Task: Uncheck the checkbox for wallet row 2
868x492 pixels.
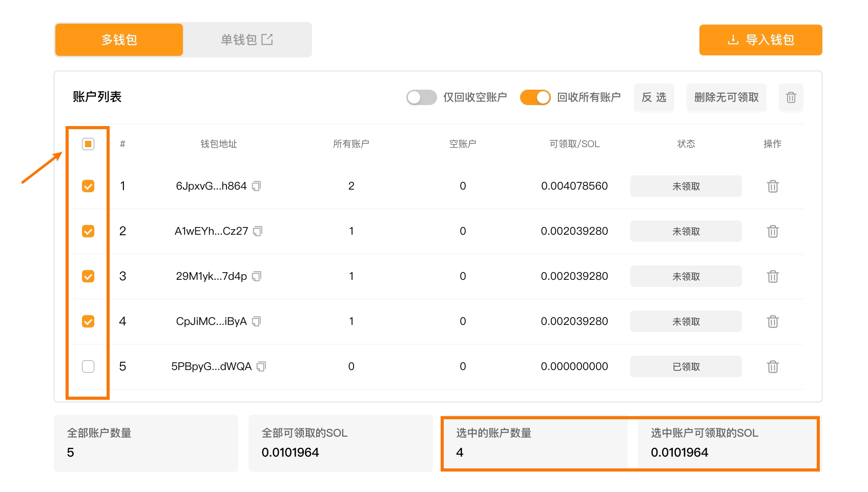Action: [x=88, y=231]
